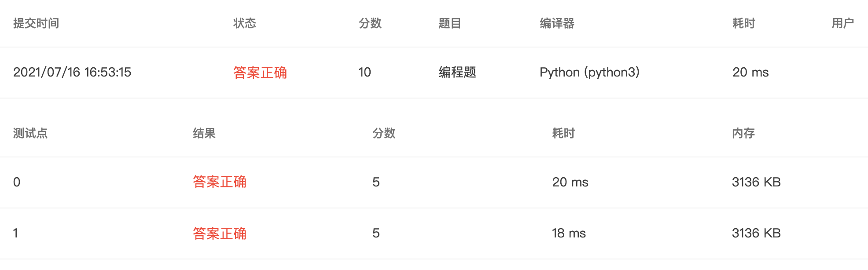The image size is (868, 270).
Task: Click the 用户 column header
Action: 843,23
